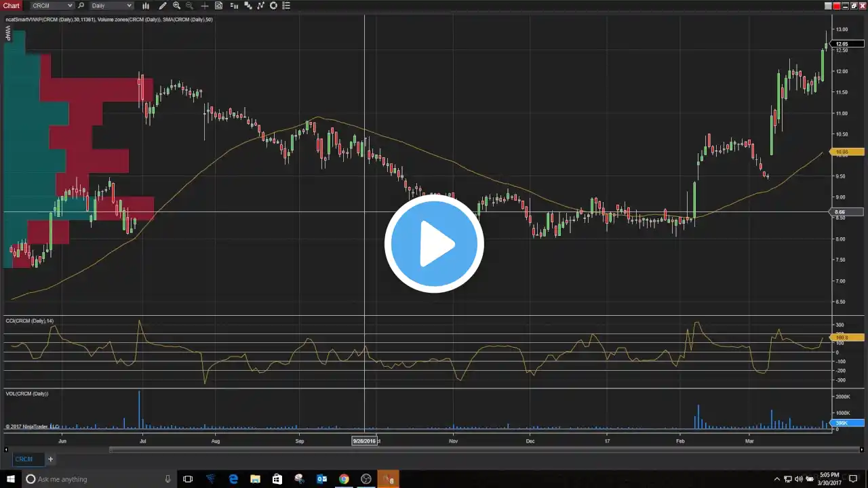Open the Action Center notification icon
The image size is (868, 488).
click(854, 479)
